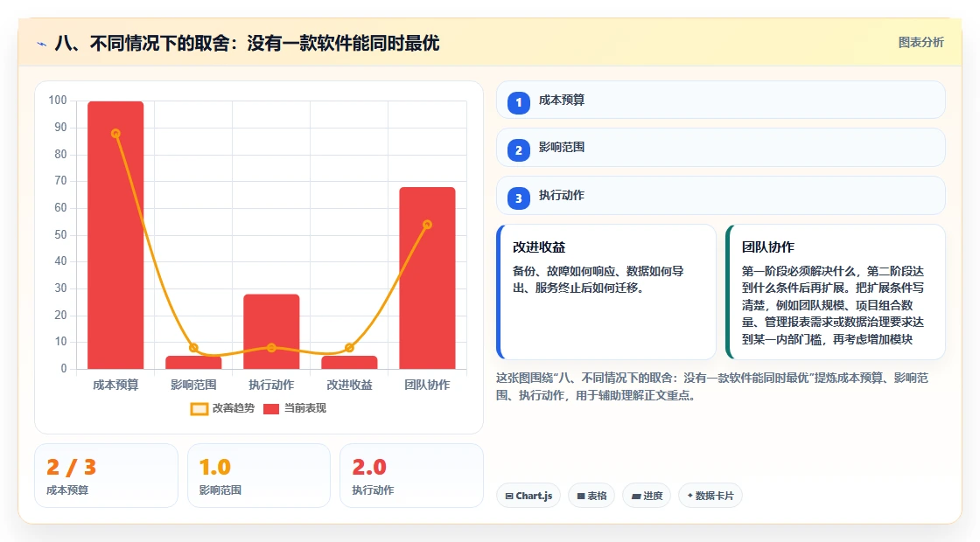The image size is (980, 542).
Task: Click the x-axis label 改进收益
Action: [349, 386]
